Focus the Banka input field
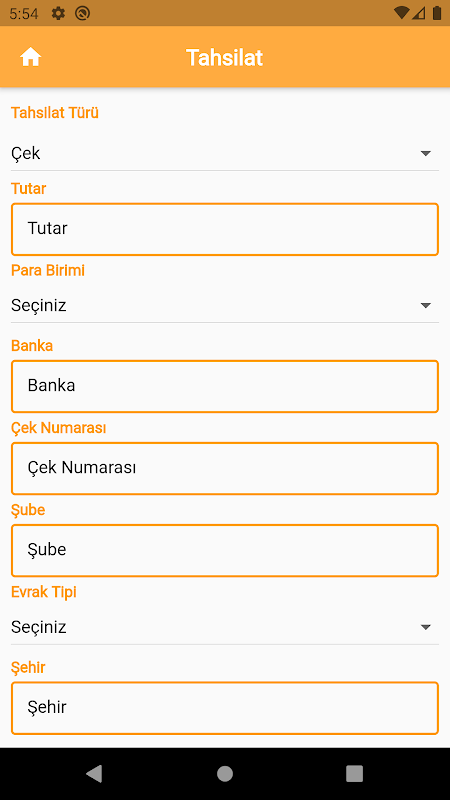450x800 pixels. pyautogui.click(x=224, y=386)
